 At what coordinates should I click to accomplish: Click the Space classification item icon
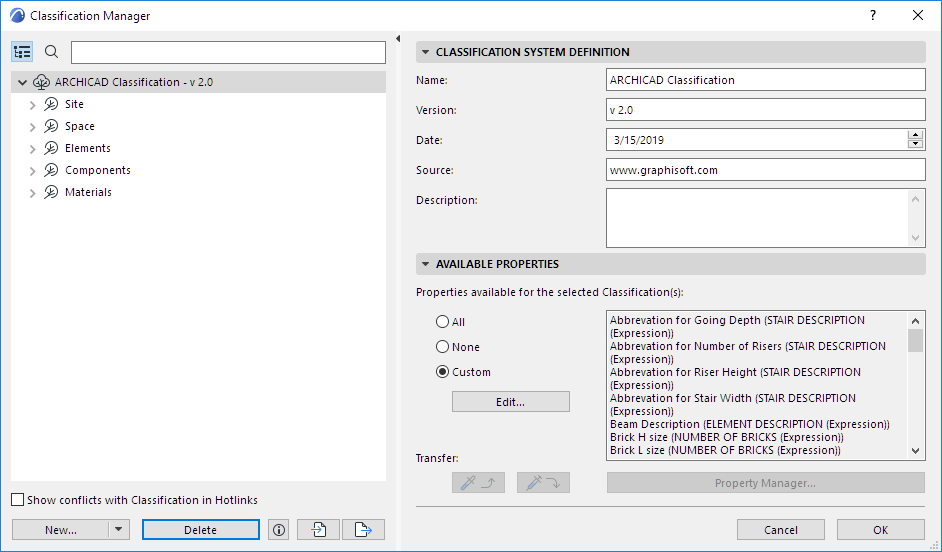[x=51, y=126]
